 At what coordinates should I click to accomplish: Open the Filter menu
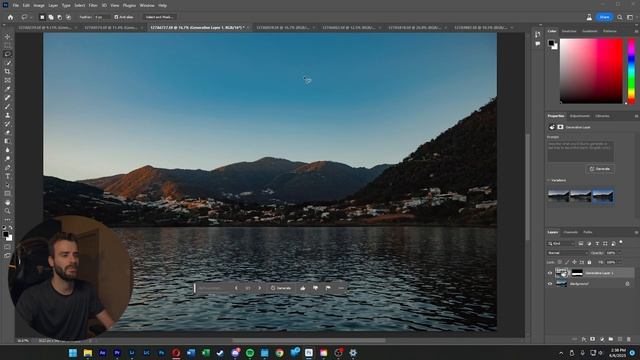click(x=93, y=6)
